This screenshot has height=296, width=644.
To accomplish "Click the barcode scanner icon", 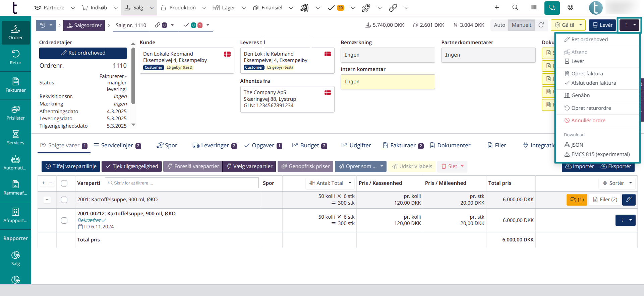I will (534, 7).
